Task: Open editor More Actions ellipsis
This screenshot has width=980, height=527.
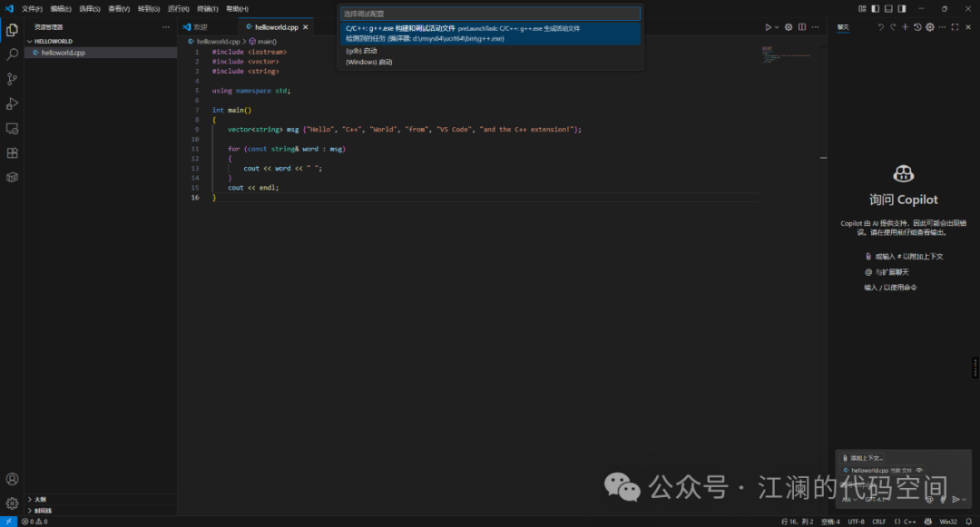Action: pyautogui.click(x=815, y=27)
